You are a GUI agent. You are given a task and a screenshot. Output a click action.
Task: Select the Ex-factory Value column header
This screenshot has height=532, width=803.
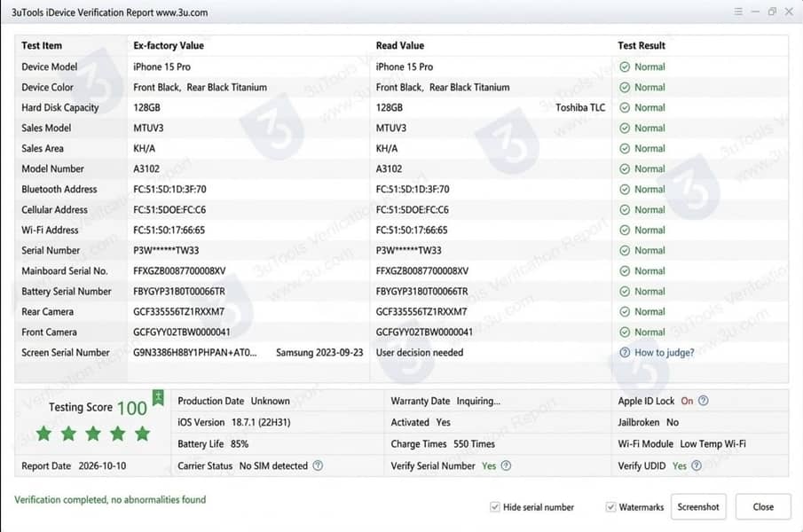coord(169,45)
